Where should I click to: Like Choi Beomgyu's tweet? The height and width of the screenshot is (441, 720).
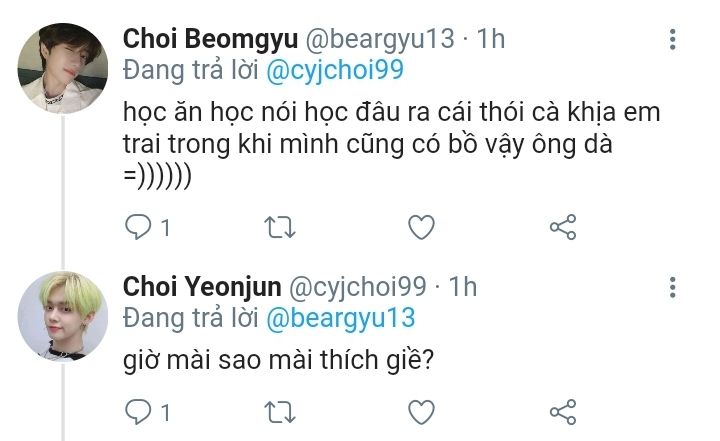(x=422, y=227)
